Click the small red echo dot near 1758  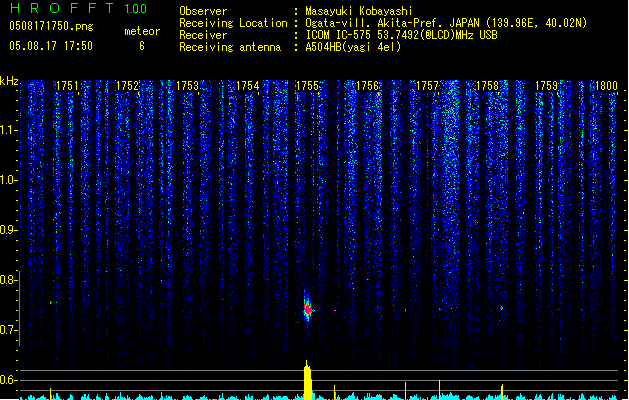501,308
